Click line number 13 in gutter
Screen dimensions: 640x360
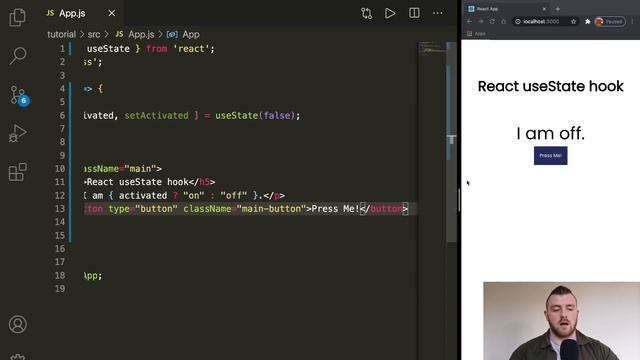click(x=60, y=209)
